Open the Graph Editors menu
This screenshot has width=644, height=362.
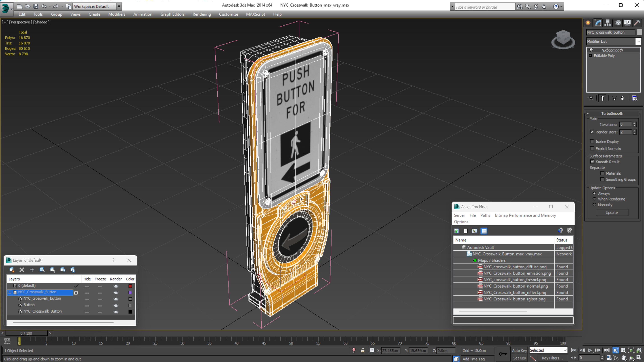click(x=172, y=14)
